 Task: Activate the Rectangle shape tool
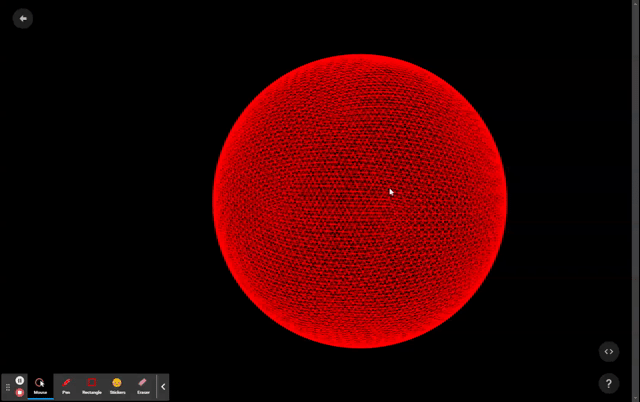pos(91,383)
